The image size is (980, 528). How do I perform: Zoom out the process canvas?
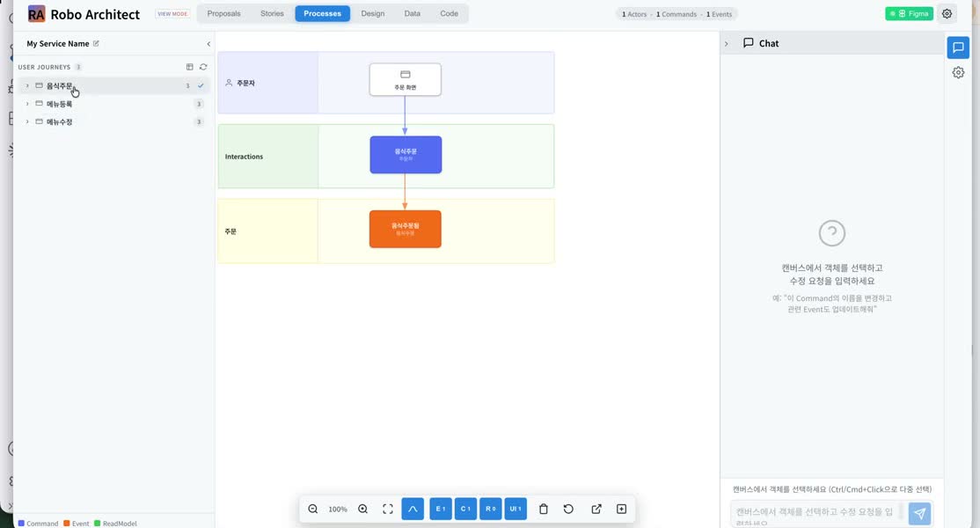(x=313, y=510)
